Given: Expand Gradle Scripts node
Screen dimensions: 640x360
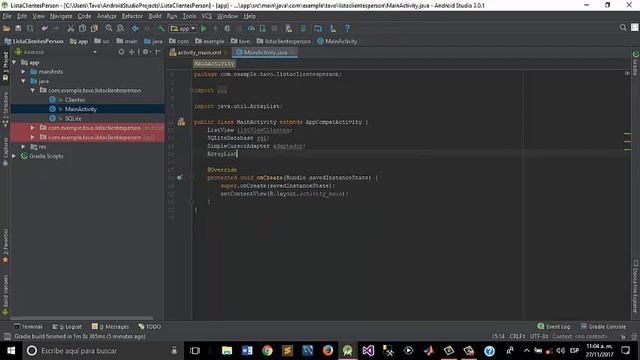Looking at the screenshot, I should point(14,156).
